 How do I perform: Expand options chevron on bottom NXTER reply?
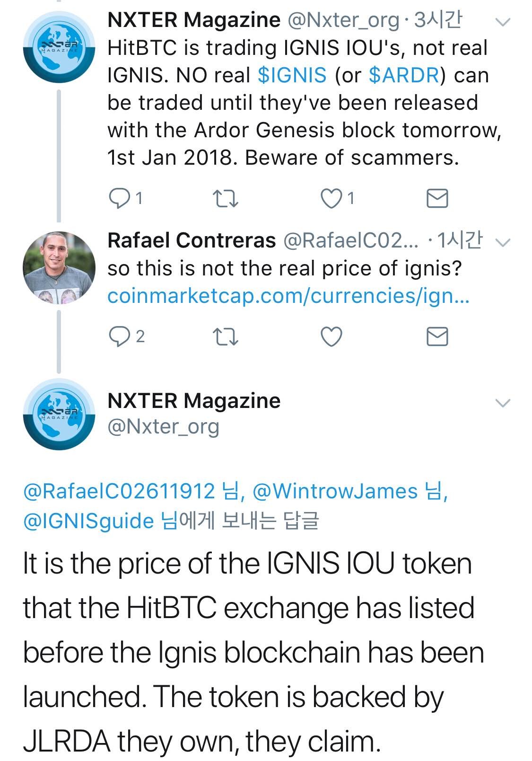pyautogui.click(x=502, y=403)
